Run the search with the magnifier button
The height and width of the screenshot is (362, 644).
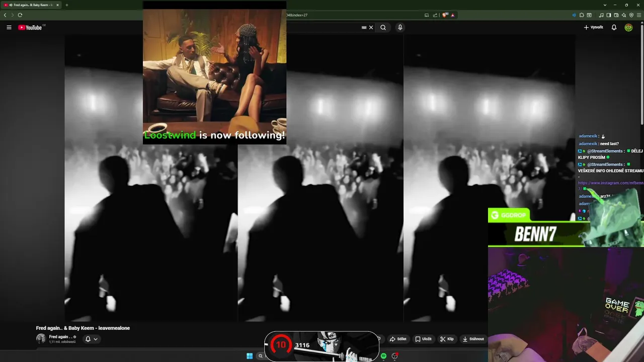tap(383, 28)
